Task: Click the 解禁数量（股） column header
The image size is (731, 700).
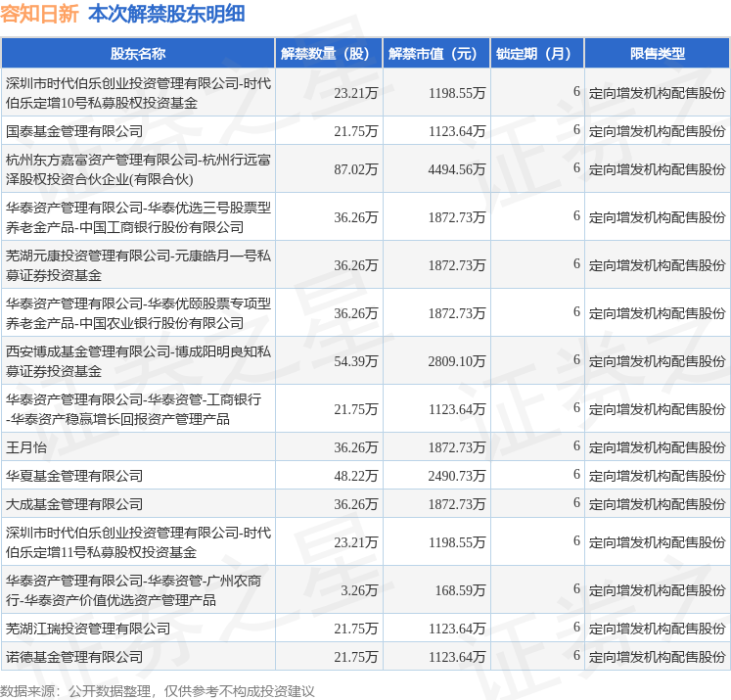Action: click(329, 54)
